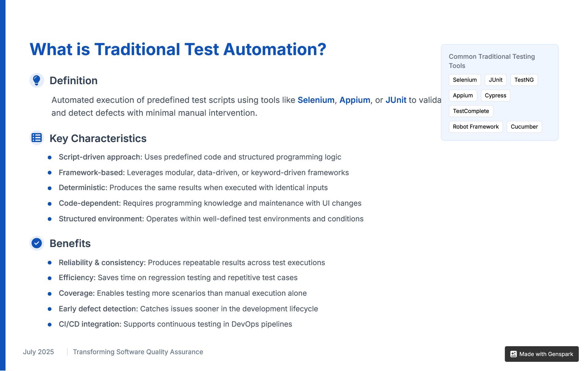588x371 pixels.
Task: Click the list icon beside Key Characteristics
Action: coord(37,138)
